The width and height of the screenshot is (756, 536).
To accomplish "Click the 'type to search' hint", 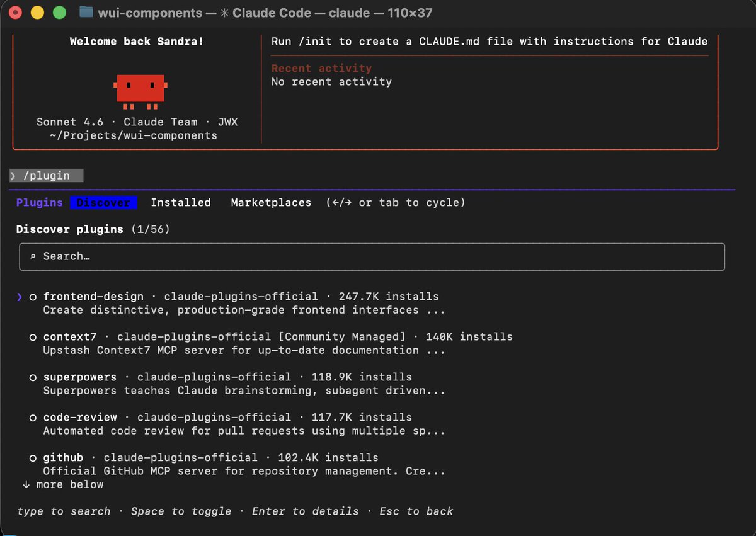I will click(64, 511).
